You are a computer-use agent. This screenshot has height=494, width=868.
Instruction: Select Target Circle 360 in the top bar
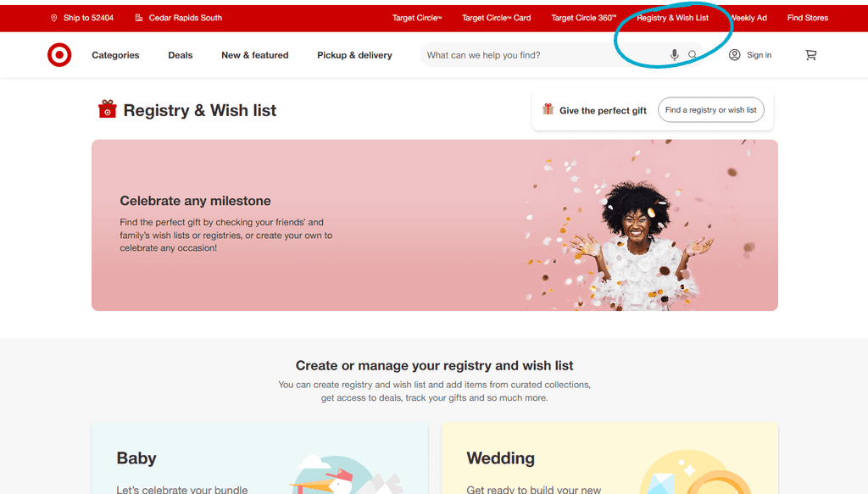(583, 17)
